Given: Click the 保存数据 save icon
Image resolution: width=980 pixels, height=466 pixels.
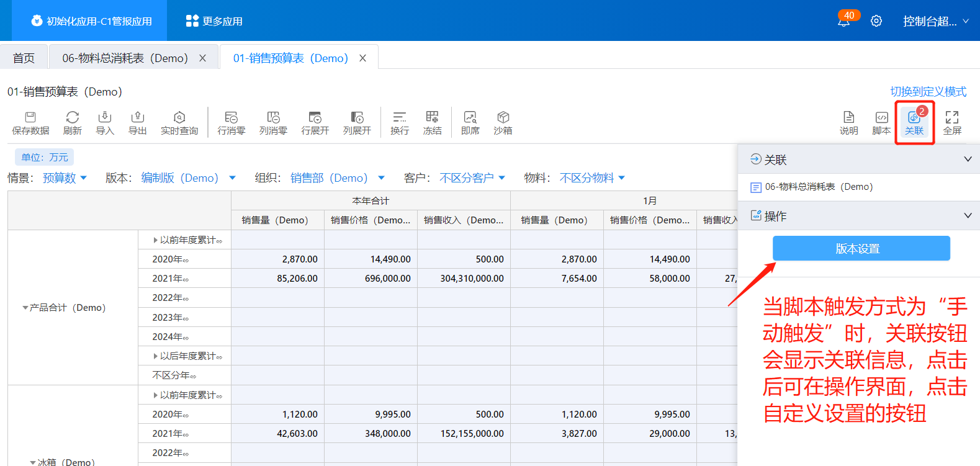Looking at the screenshot, I should click(30, 122).
